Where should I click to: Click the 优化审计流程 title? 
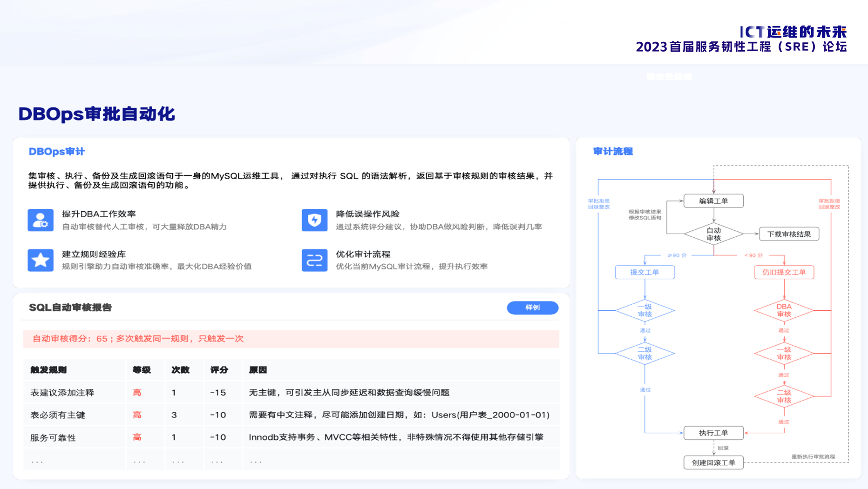pyautogui.click(x=363, y=255)
